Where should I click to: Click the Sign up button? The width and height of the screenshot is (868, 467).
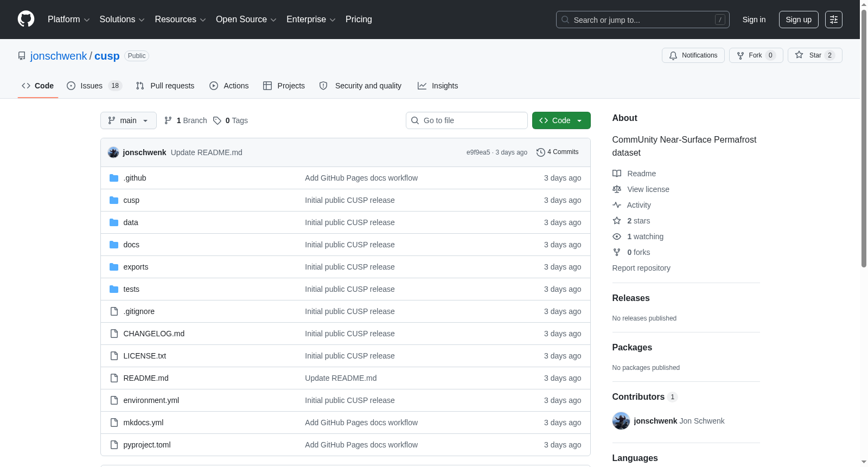point(799,20)
